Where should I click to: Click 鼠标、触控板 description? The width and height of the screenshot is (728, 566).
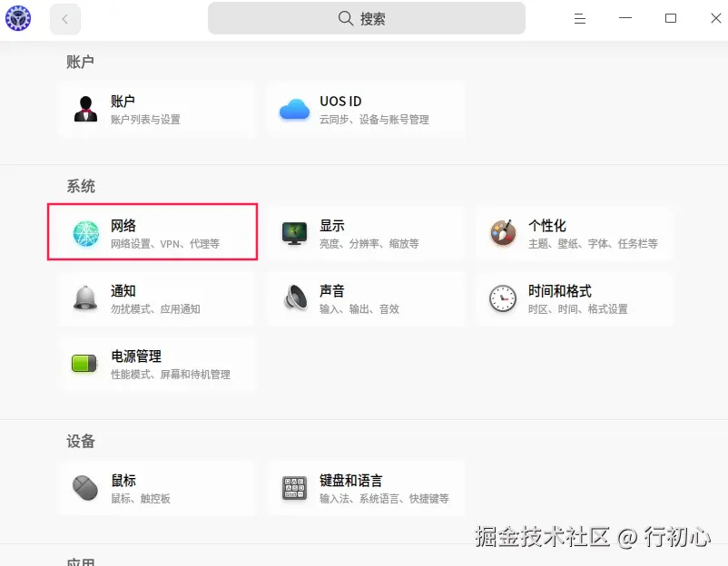click(141, 499)
